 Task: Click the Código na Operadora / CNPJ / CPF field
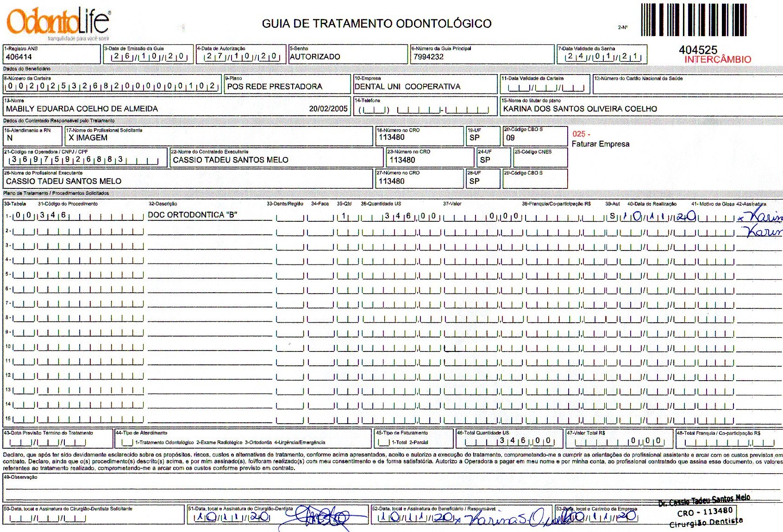pyautogui.click(x=85, y=157)
